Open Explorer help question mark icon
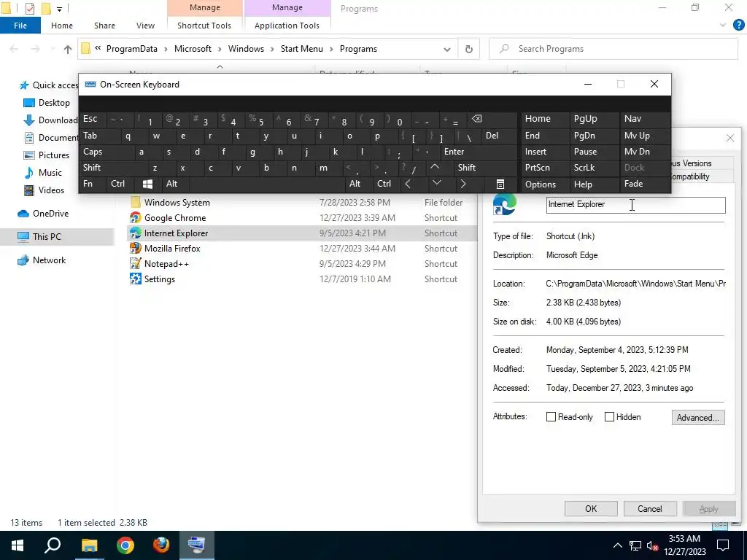747x560 pixels. [738, 26]
